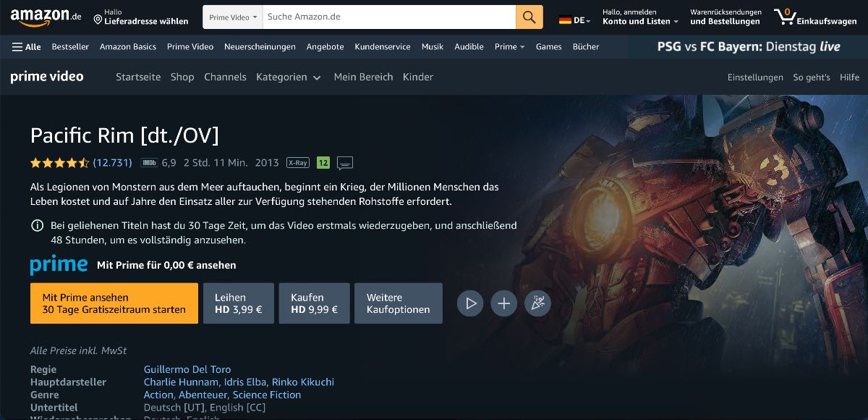Open Weitere Kaufoptionen button
This screenshot has height=420, width=868.
[399, 303]
